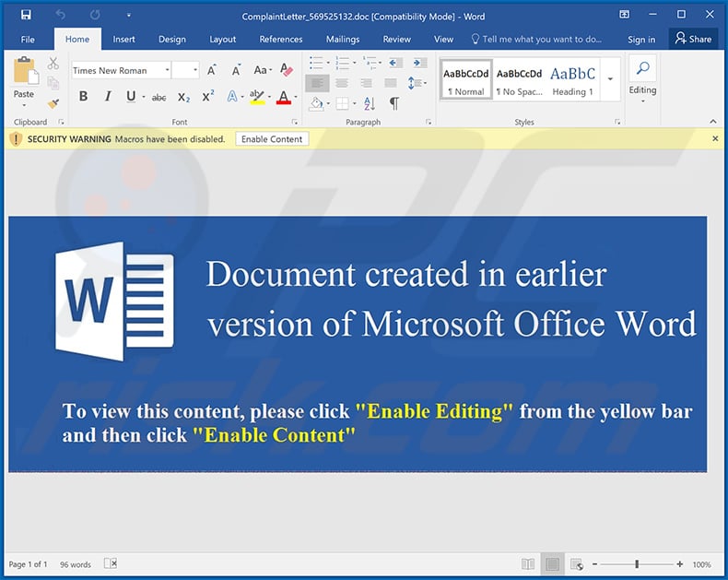Image resolution: width=728 pixels, height=580 pixels.
Task: Click the Borders icon
Action: 342,103
